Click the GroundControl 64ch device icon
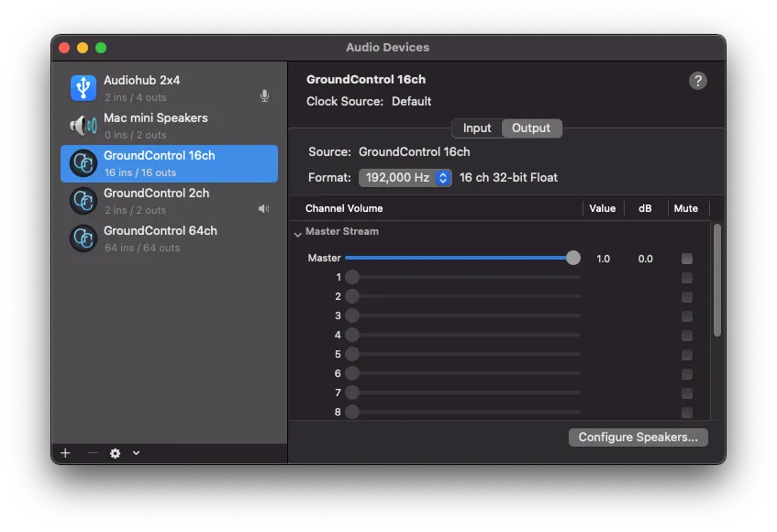 83,238
